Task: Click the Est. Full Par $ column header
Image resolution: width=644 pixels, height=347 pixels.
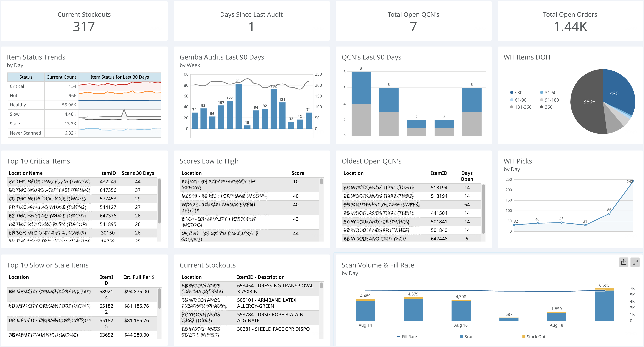Action: coord(139,277)
